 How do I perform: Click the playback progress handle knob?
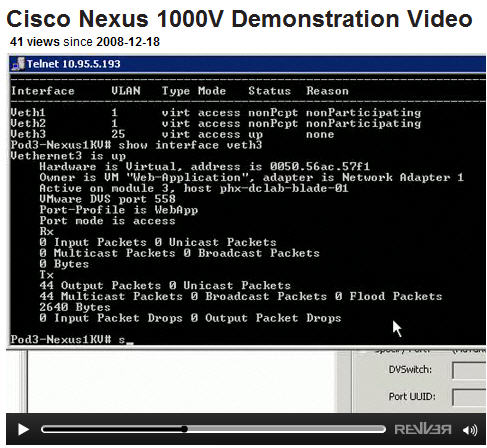[x=184, y=429]
